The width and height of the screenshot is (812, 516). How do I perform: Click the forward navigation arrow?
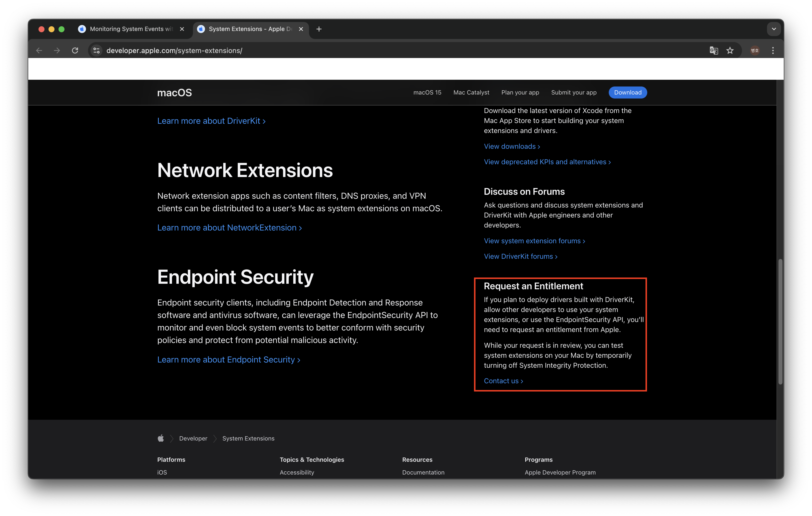(57, 50)
